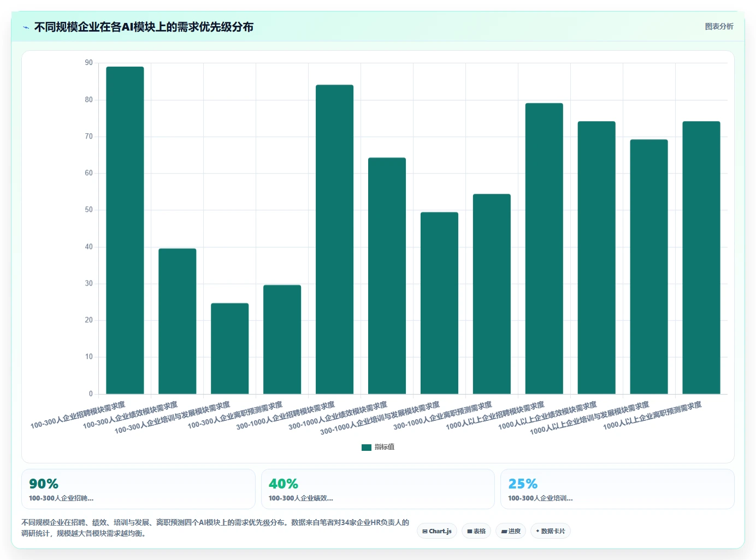Screen dimensions: 756x560
Task: Click the bar for 300-1000人企业离职预测需求度
Action: [x=492, y=294]
